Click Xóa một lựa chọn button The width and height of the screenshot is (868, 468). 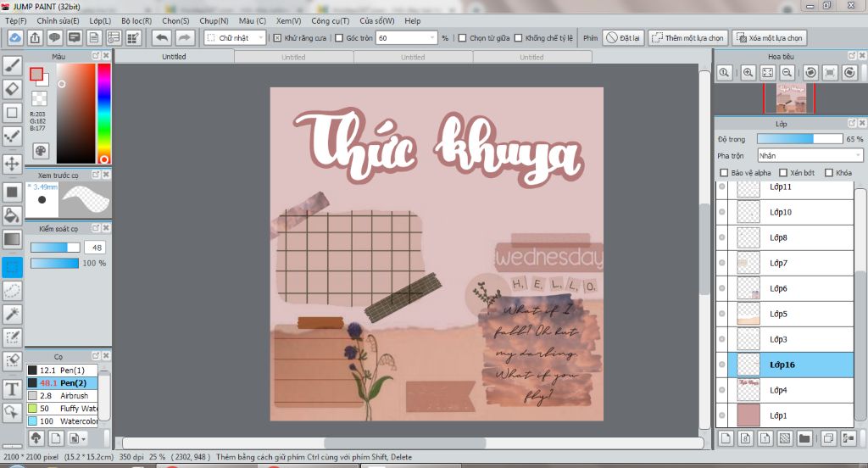pos(770,37)
